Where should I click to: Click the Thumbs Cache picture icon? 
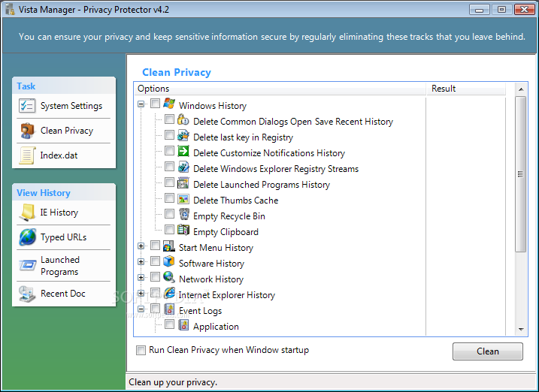coord(183,198)
